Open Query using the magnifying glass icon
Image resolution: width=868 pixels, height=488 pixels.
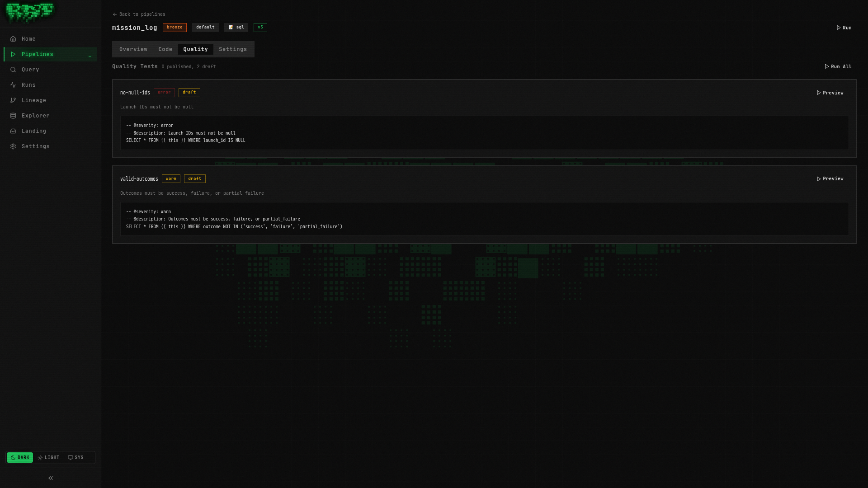[14, 70]
